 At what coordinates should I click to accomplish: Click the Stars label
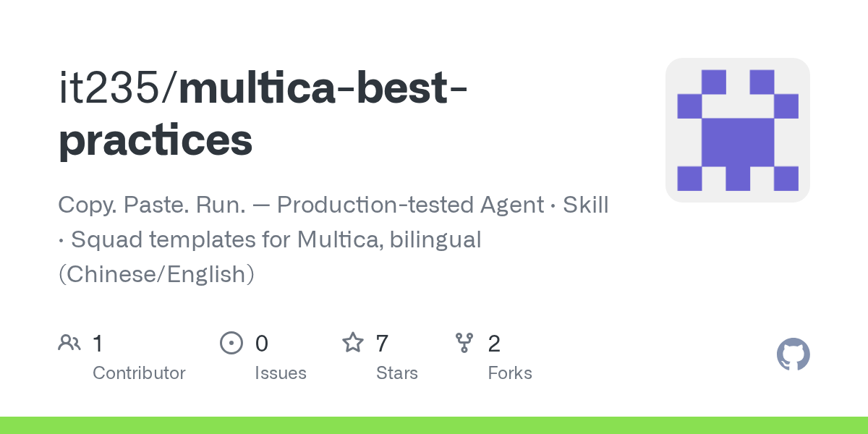coord(397,373)
